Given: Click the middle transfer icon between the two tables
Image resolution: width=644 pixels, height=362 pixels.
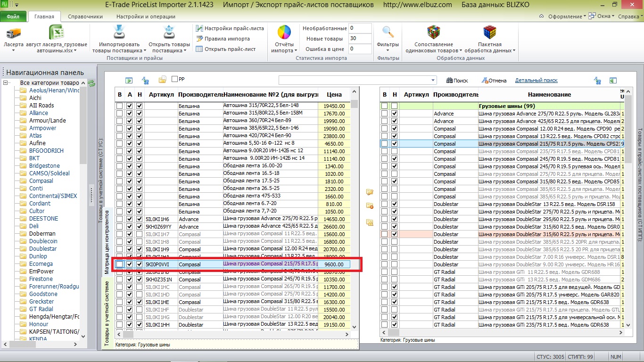Looking at the screenshot, I should 370,206.
